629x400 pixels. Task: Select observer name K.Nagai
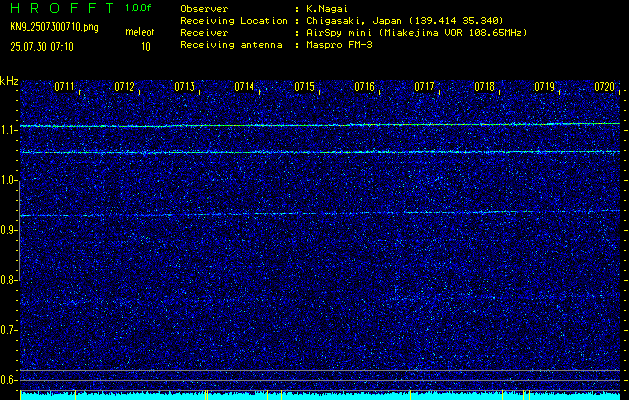325,9
